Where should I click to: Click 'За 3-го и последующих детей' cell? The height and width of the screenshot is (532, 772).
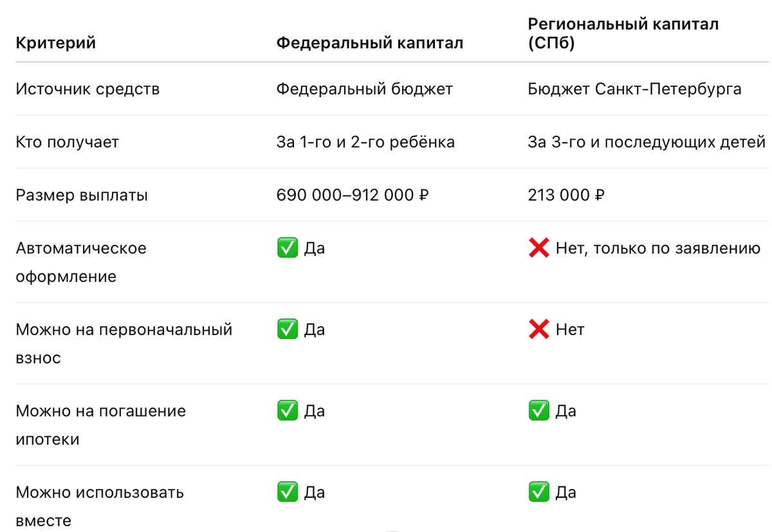(647, 142)
